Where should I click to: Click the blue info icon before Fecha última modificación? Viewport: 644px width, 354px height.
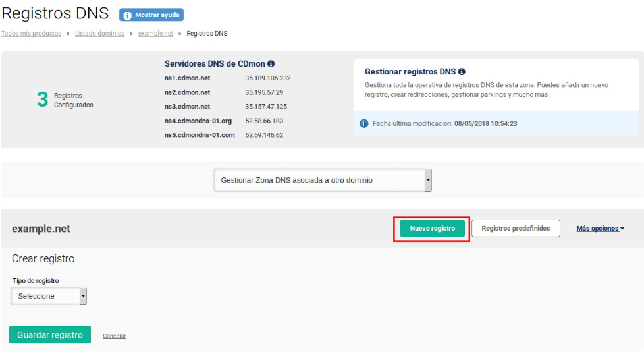pyautogui.click(x=363, y=123)
